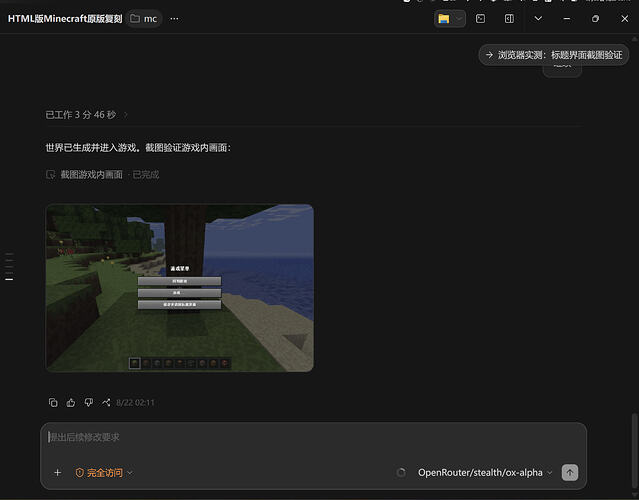Expand dropdown arrow beside file explorer icon
This screenshot has width=639, height=500.
pyautogui.click(x=459, y=19)
